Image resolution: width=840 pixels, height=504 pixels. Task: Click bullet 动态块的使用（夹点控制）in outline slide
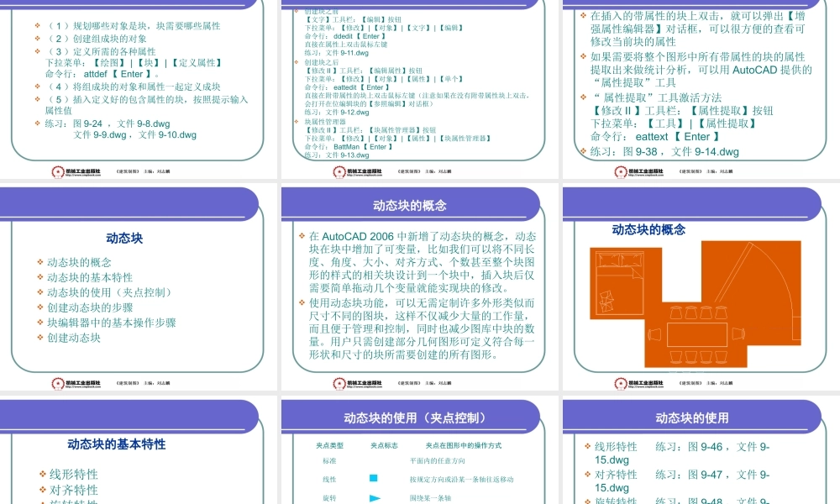click(x=111, y=292)
